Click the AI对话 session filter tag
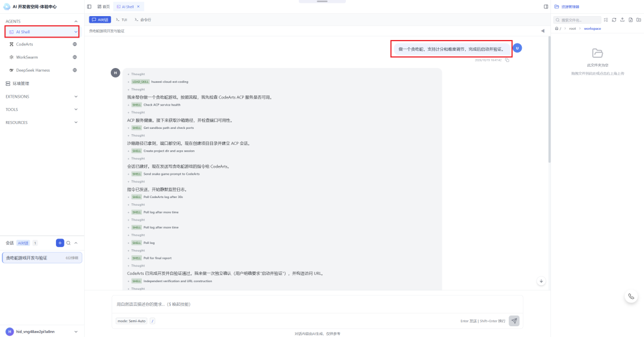Image resolution: width=644 pixels, height=337 pixels. [x=23, y=243]
